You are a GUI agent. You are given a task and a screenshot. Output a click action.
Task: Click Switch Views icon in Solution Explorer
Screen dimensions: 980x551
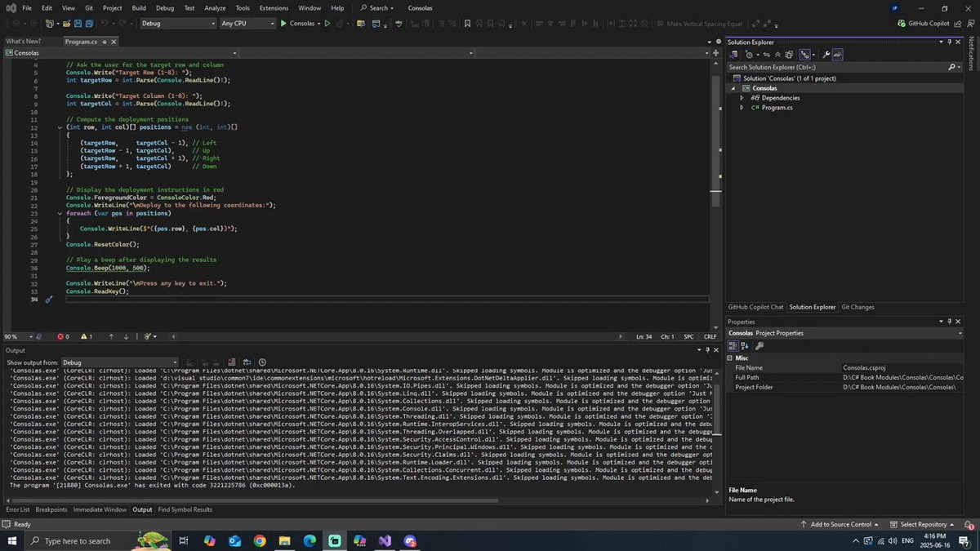coord(734,55)
